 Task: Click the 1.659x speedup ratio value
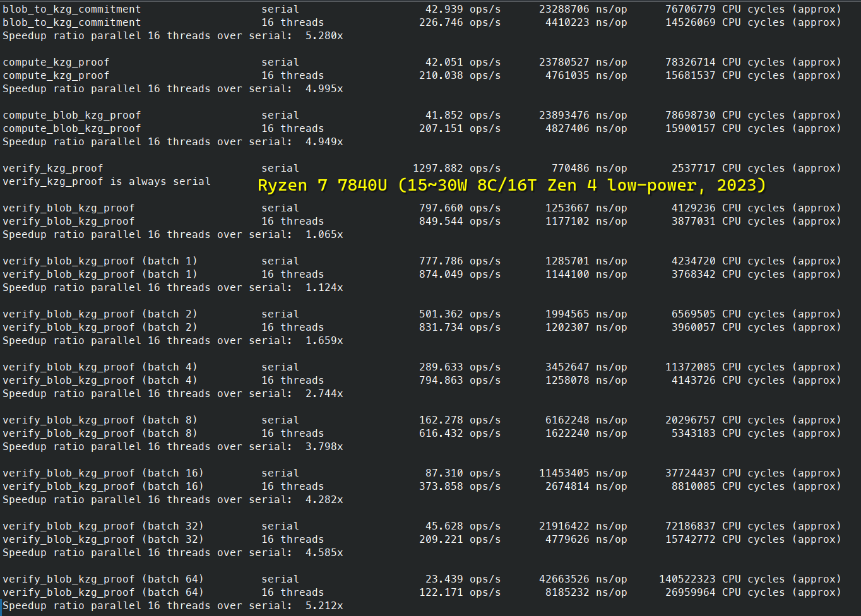(x=324, y=341)
